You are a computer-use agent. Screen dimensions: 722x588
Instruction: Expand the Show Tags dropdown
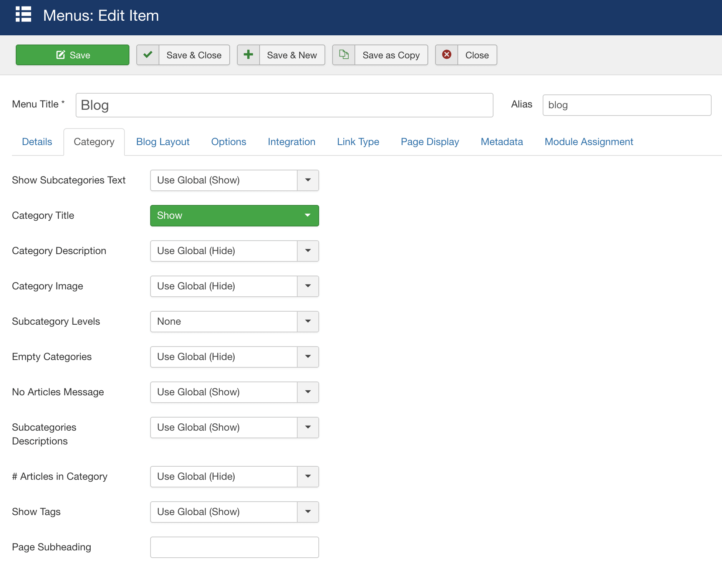point(234,512)
